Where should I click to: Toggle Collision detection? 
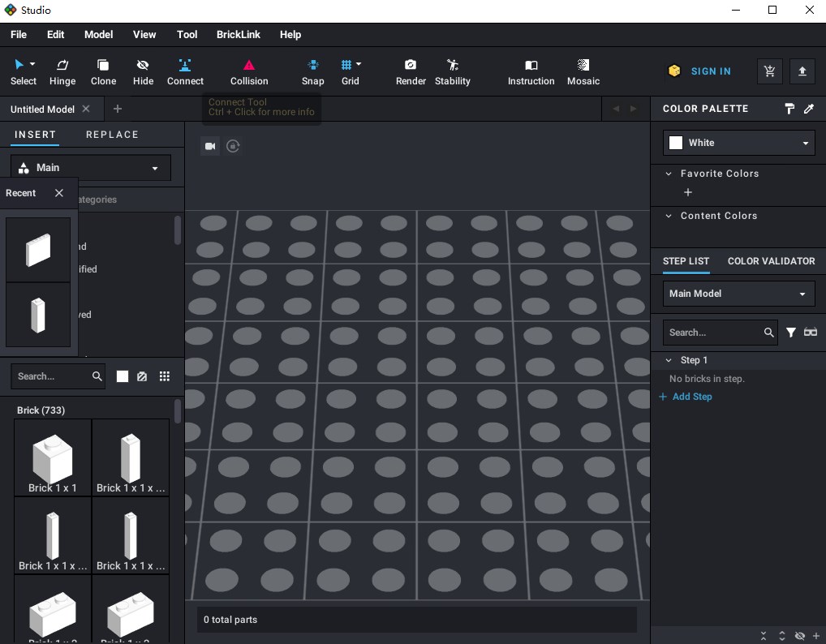[x=249, y=71]
